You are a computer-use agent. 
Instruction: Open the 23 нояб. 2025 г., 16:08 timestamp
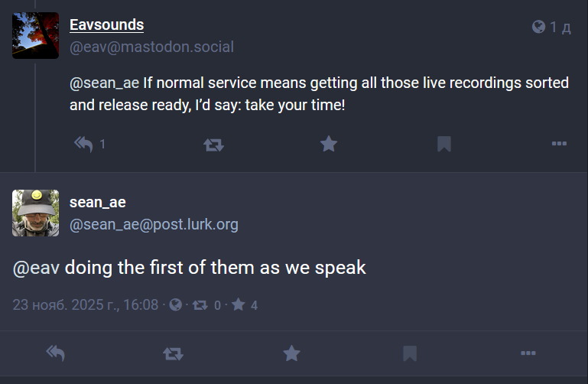click(x=85, y=305)
